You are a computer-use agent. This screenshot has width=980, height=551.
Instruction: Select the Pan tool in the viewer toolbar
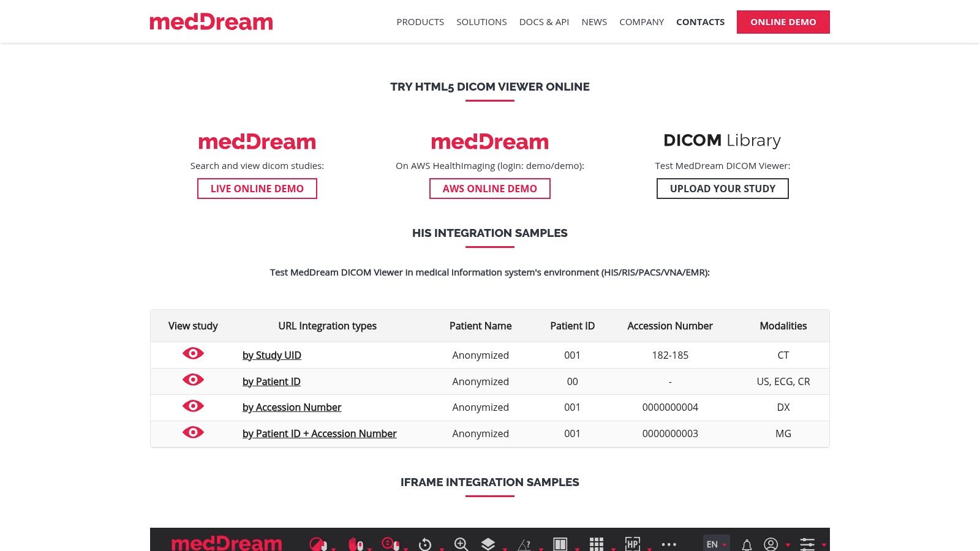point(354,543)
